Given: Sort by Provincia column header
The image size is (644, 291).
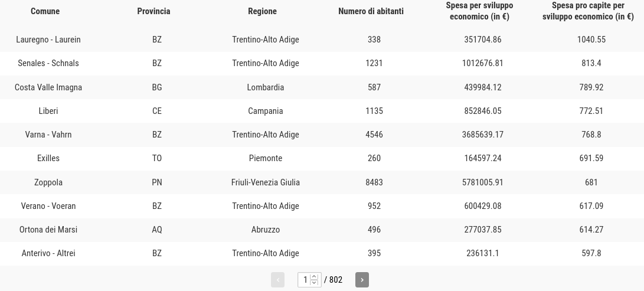Looking at the screenshot, I should [x=153, y=11].
